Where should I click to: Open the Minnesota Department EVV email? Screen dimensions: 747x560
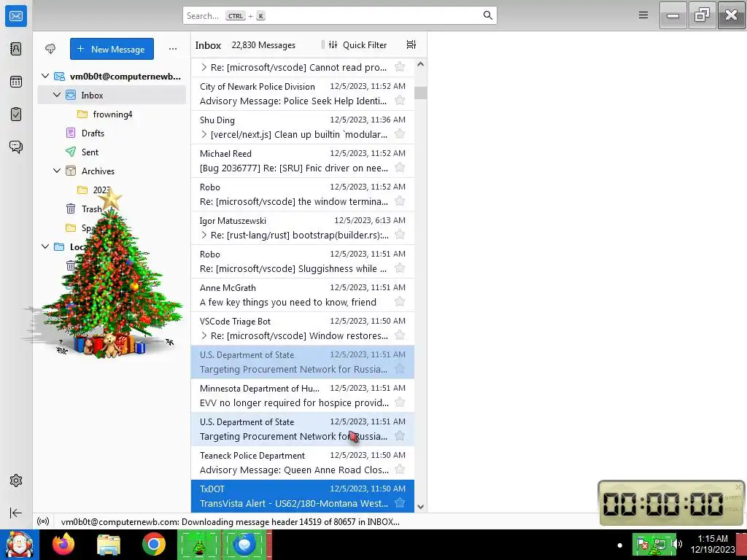click(303, 395)
